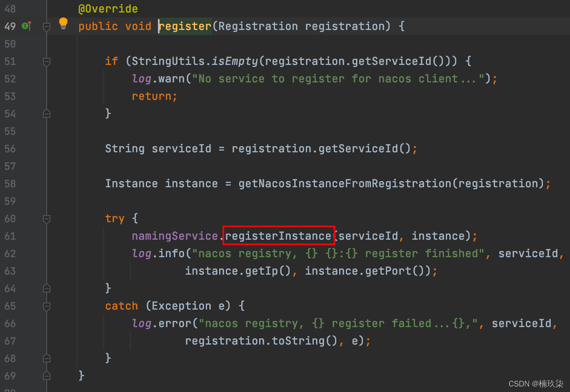Click the 'if' keyword on line 51
Screen dimensions: 570x392
(x=112, y=61)
